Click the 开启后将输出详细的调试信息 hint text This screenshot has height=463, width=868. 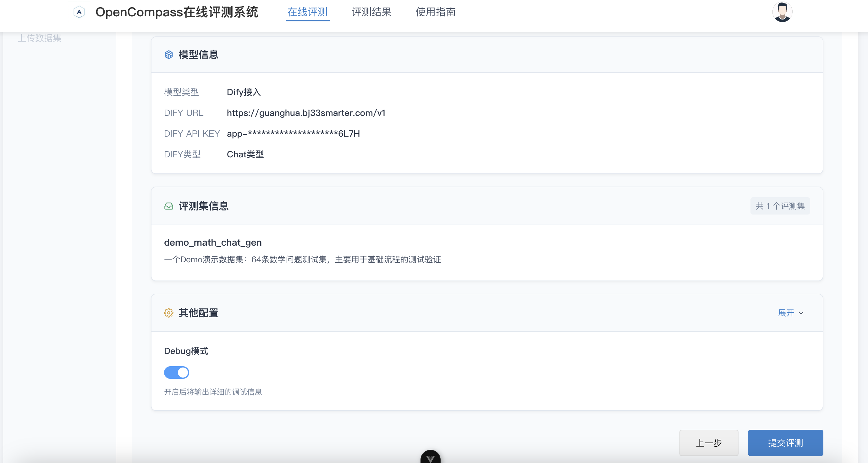(x=213, y=392)
